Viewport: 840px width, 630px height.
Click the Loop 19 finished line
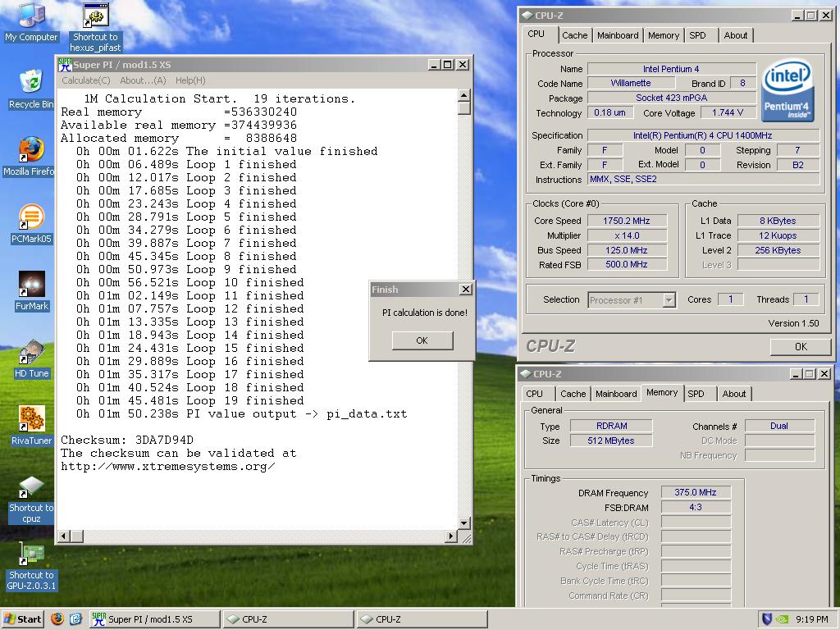point(190,400)
